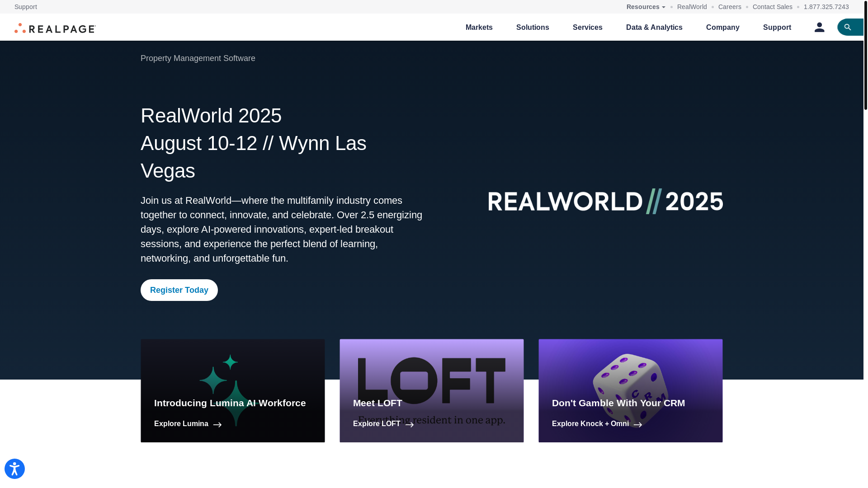Click the arrow beside Explore Lumina
This screenshot has width=868, height=488.
[217, 425]
